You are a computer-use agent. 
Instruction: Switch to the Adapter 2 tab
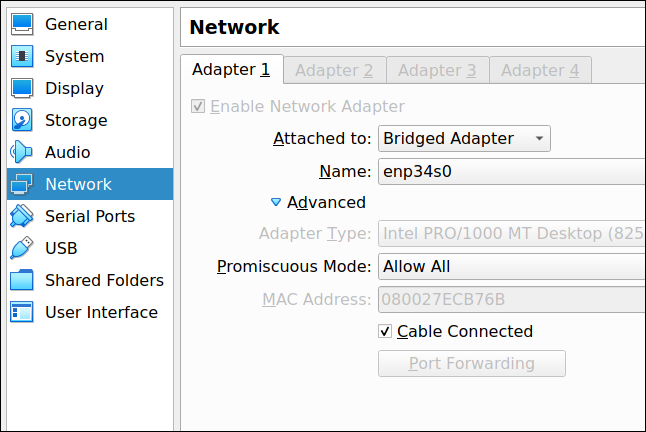point(334,70)
